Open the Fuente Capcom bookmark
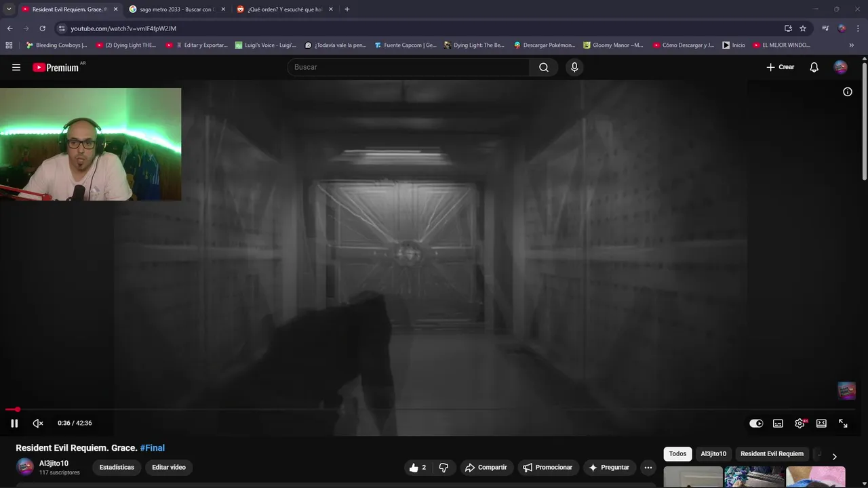This screenshot has height=488, width=868. (406, 45)
